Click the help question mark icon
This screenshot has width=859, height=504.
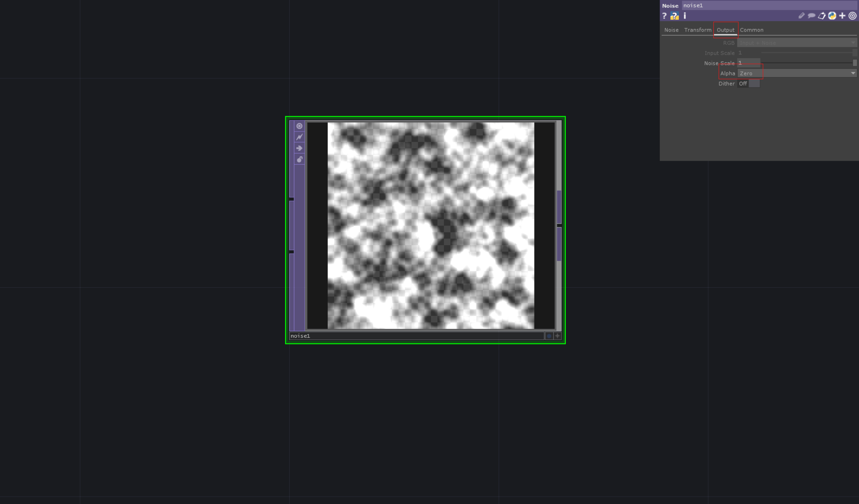click(664, 16)
